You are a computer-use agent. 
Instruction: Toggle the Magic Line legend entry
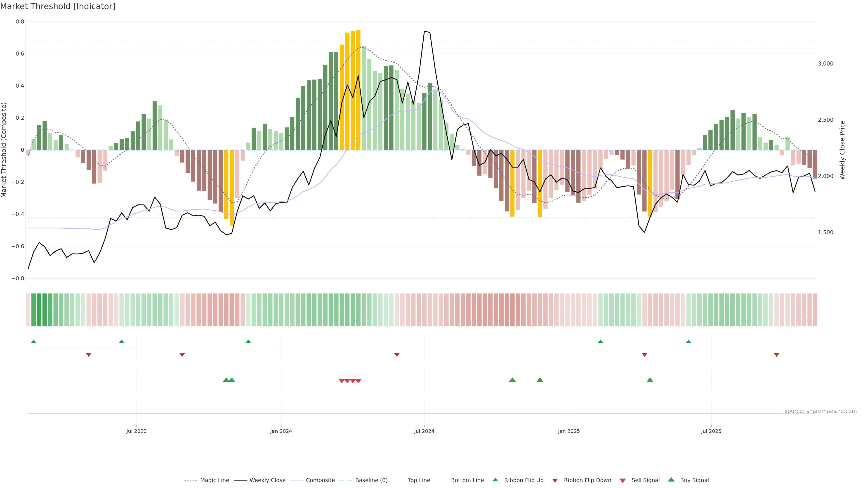click(214, 480)
